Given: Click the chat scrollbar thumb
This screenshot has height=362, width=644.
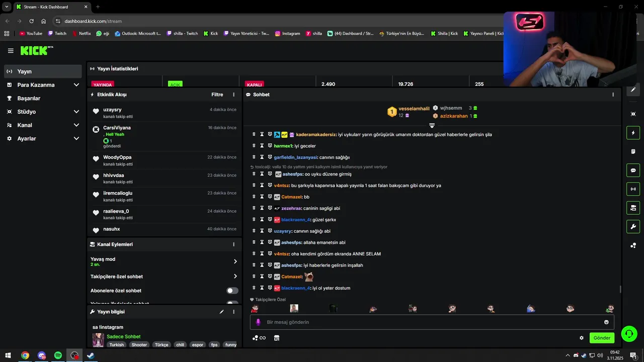Looking at the screenshot, I should tap(620, 290).
